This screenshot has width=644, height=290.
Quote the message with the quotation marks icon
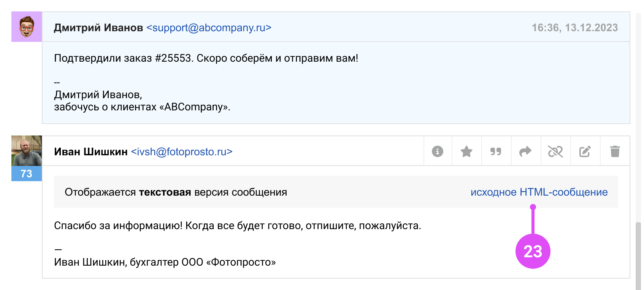tap(496, 151)
